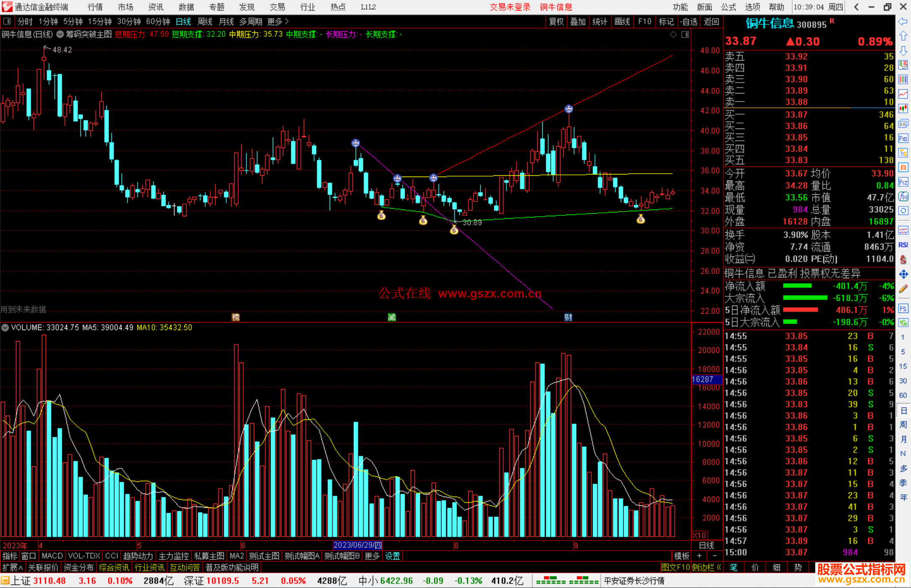Click the red line trend chart icon
This screenshot has width=911, height=588.
(903, 94)
